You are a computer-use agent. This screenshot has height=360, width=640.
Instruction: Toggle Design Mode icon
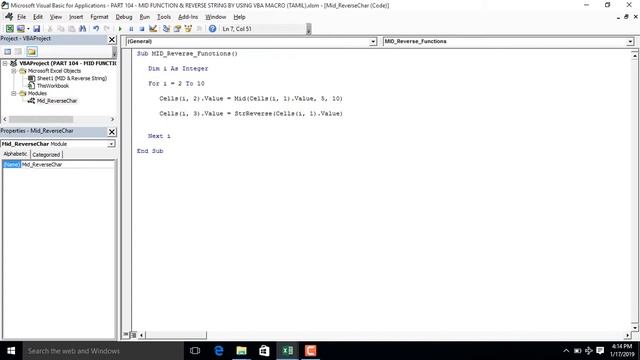coord(153,29)
